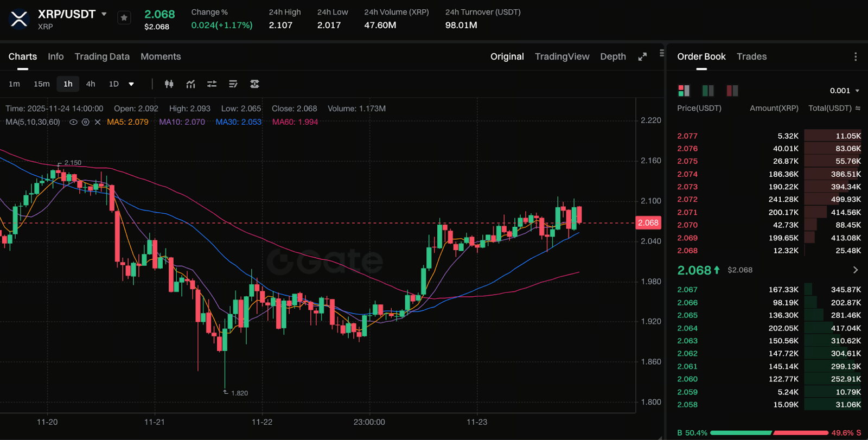Show only buy orders in order book

(708, 91)
